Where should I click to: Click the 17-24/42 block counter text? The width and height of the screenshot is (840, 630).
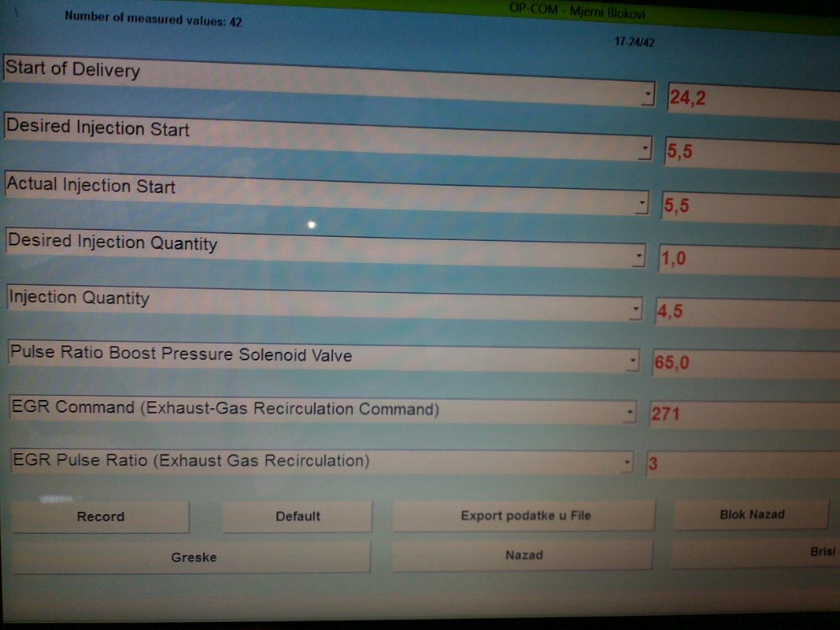tap(635, 42)
